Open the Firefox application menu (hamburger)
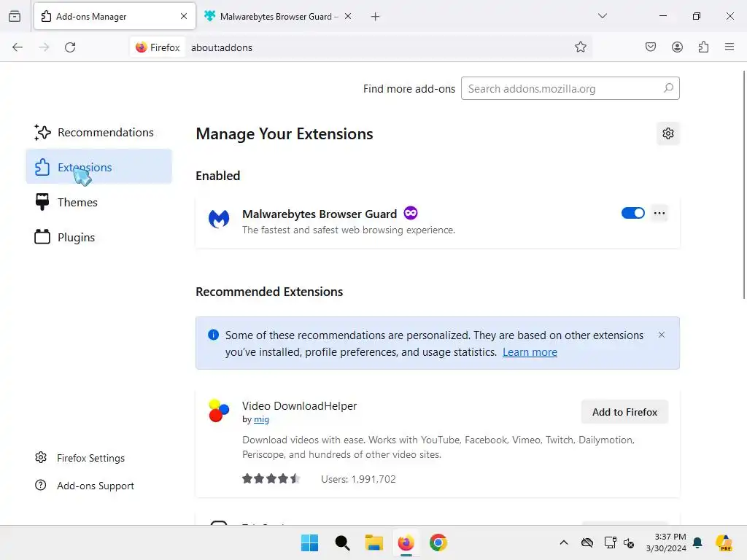The width and height of the screenshot is (747, 560). click(x=729, y=47)
